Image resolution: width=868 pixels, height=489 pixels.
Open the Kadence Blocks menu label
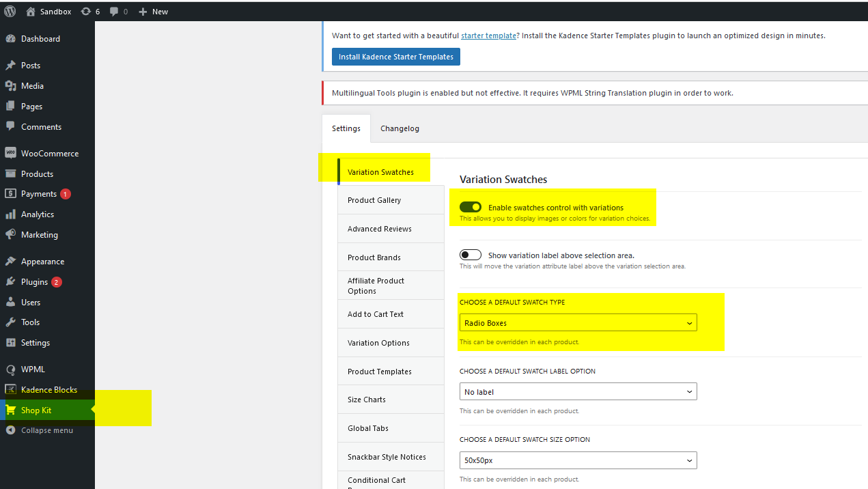[x=49, y=390]
